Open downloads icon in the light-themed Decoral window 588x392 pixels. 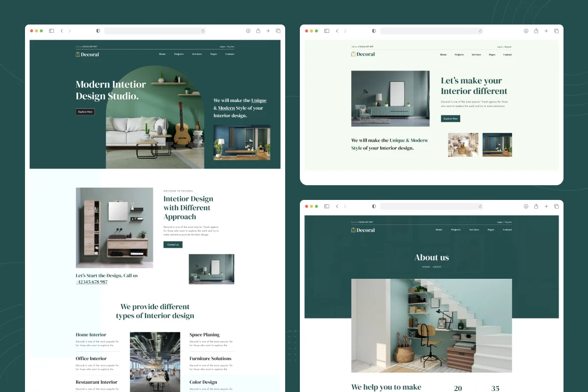526,31
